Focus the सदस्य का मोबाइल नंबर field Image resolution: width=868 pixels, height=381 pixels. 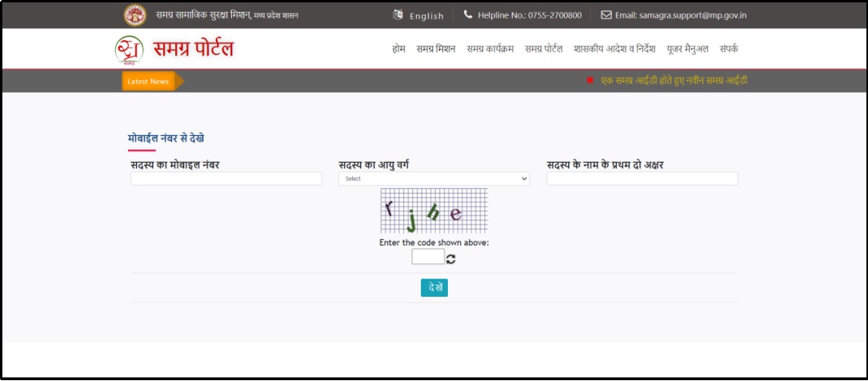point(226,179)
